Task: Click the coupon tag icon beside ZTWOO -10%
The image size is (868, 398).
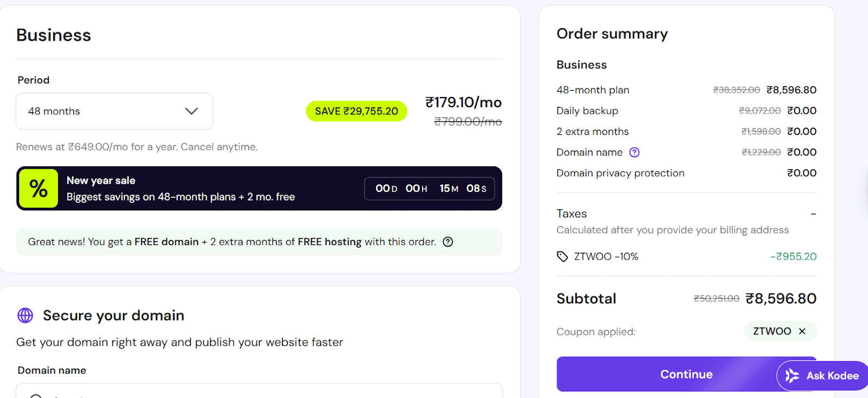Action: (x=563, y=256)
